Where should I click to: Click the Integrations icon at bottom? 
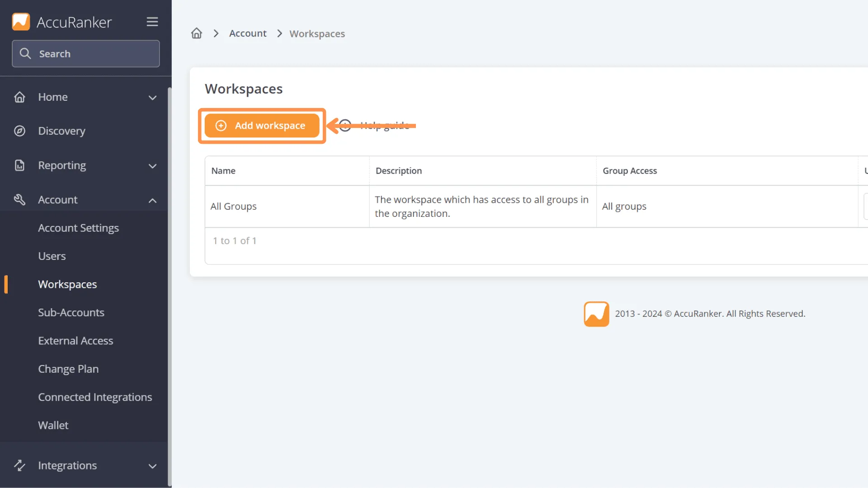(x=19, y=465)
